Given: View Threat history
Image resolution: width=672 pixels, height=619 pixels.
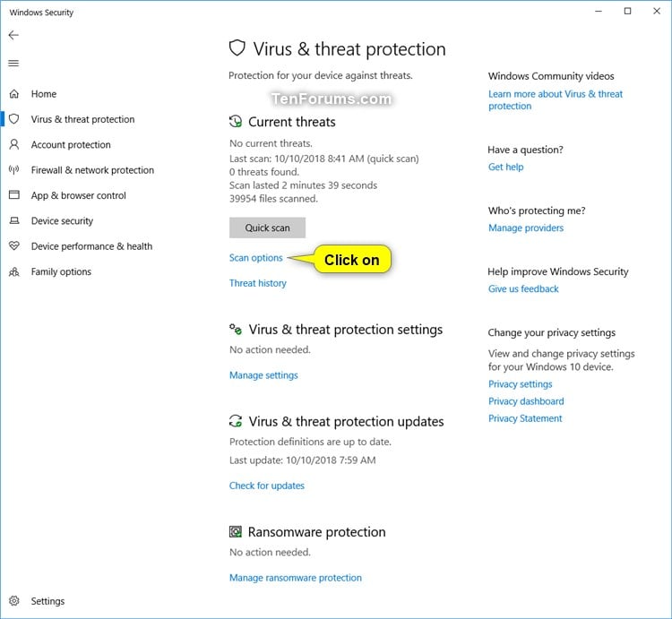Looking at the screenshot, I should point(257,283).
